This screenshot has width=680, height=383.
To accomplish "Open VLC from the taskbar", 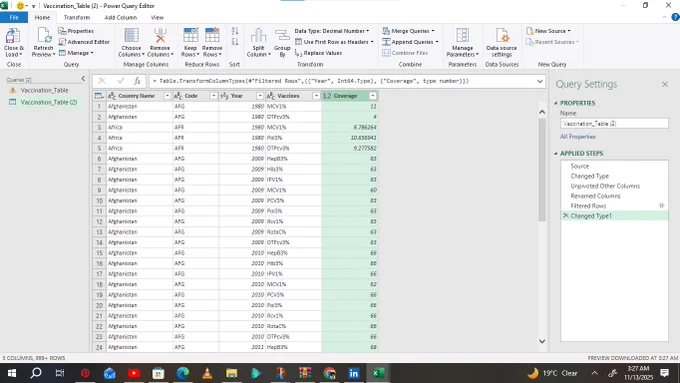I will tap(207, 373).
